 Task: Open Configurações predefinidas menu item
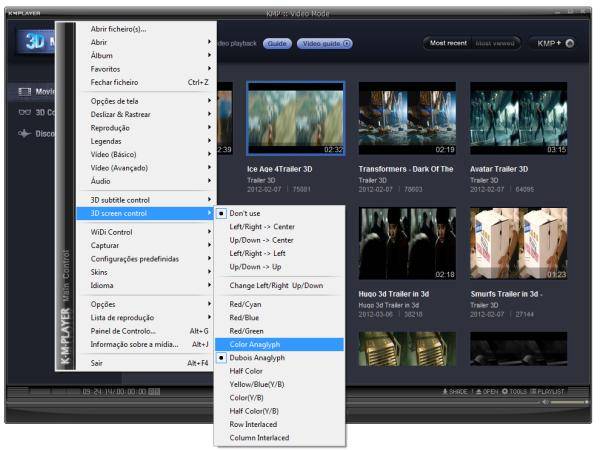point(147,259)
